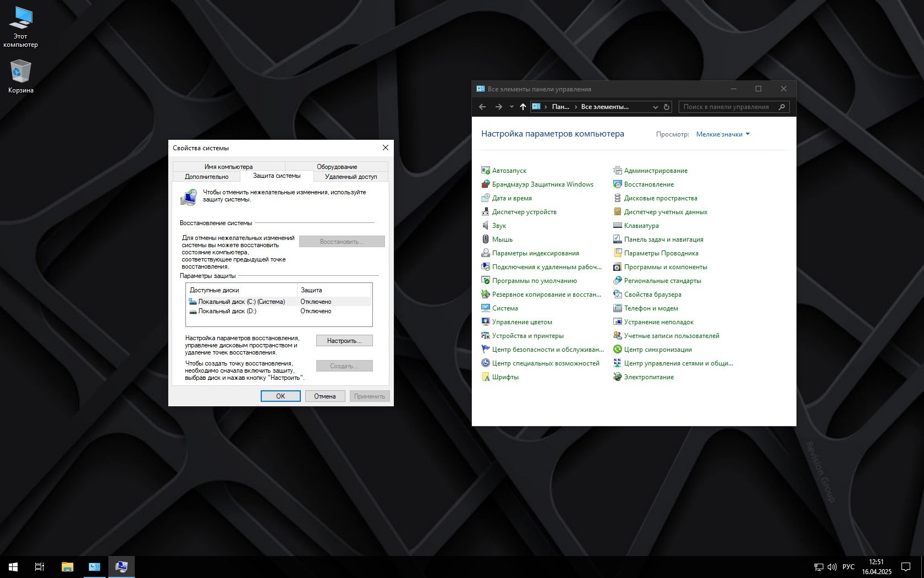Open Брандмауэр Защитника Windows item
The image size is (924, 578).
(x=542, y=184)
